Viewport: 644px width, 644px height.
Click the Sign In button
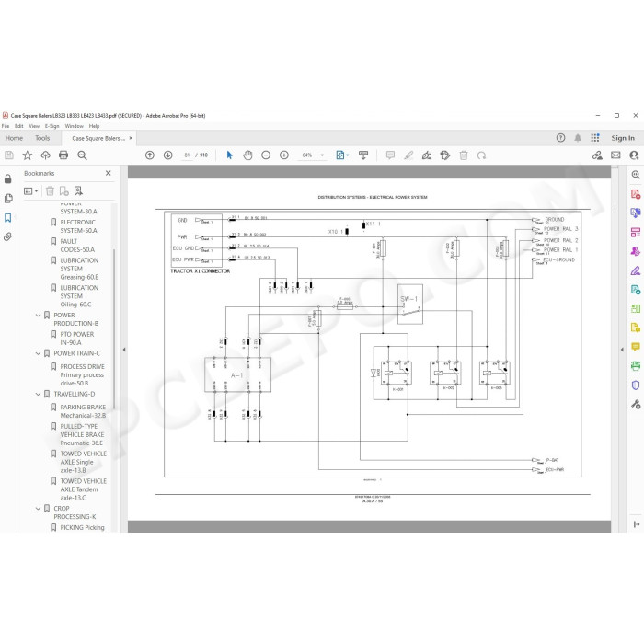623,138
